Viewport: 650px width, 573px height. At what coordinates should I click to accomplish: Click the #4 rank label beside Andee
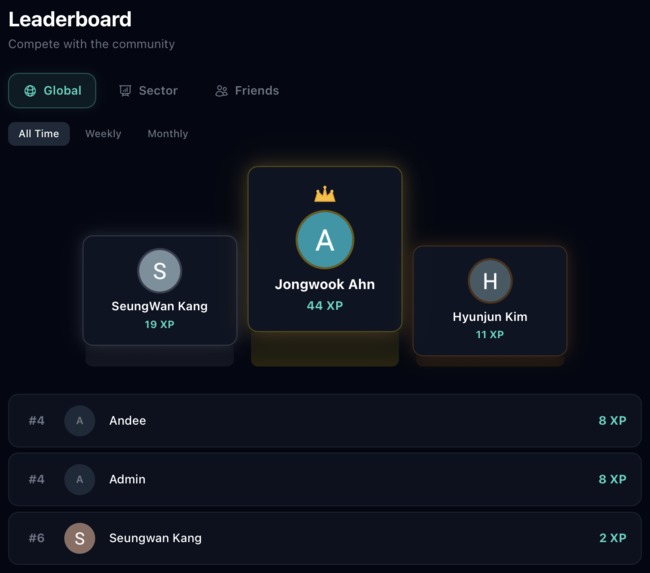tap(36, 420)
